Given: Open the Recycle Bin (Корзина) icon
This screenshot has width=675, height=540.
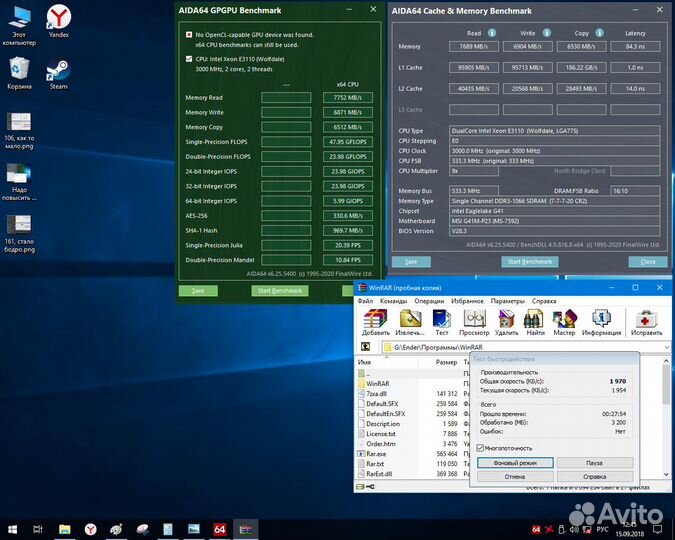Looking at the screenshot, I should (19, 74).
